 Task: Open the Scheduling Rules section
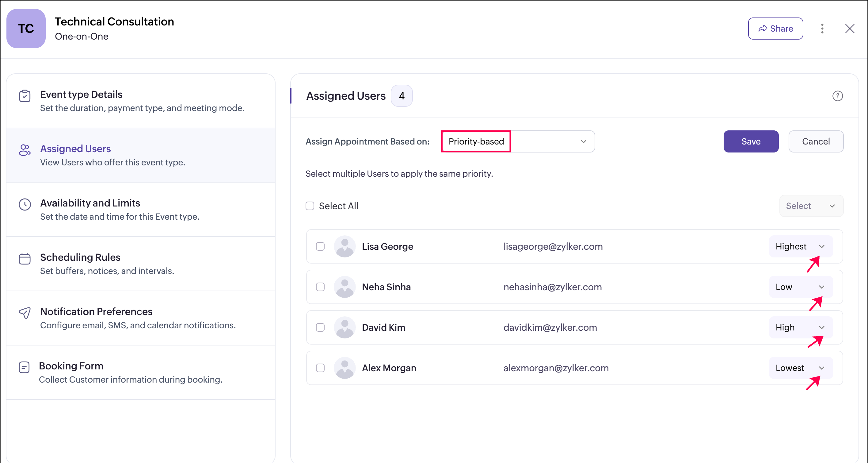(x=80, y=257)
